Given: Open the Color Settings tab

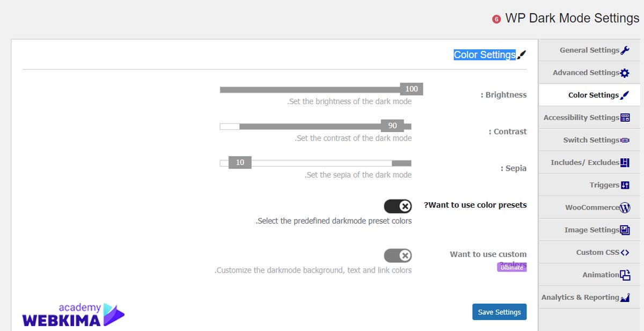Looking at the screenshot, I should 589,95.
